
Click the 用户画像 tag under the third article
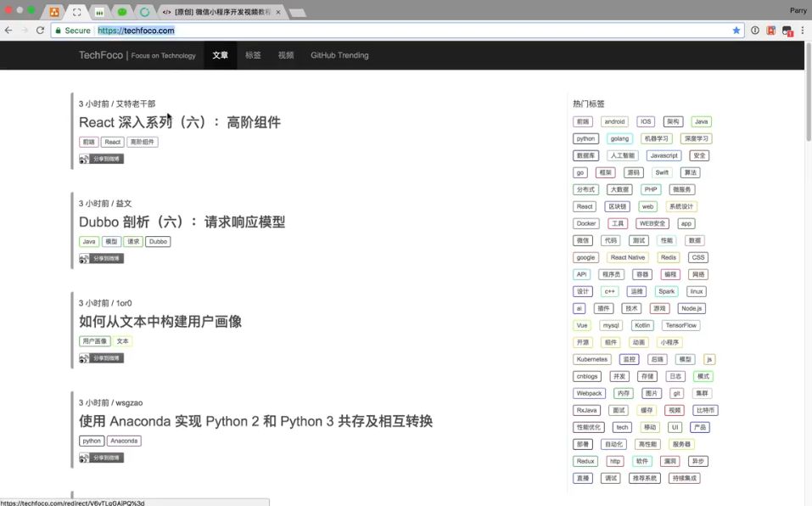pos(95,341)
